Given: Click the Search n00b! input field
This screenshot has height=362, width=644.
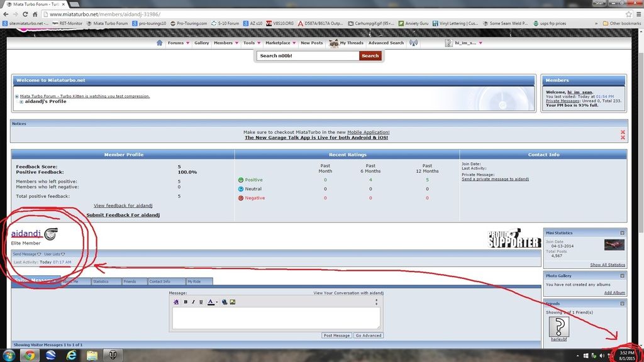Looking at the screenshot, I should tap(308, 56).
